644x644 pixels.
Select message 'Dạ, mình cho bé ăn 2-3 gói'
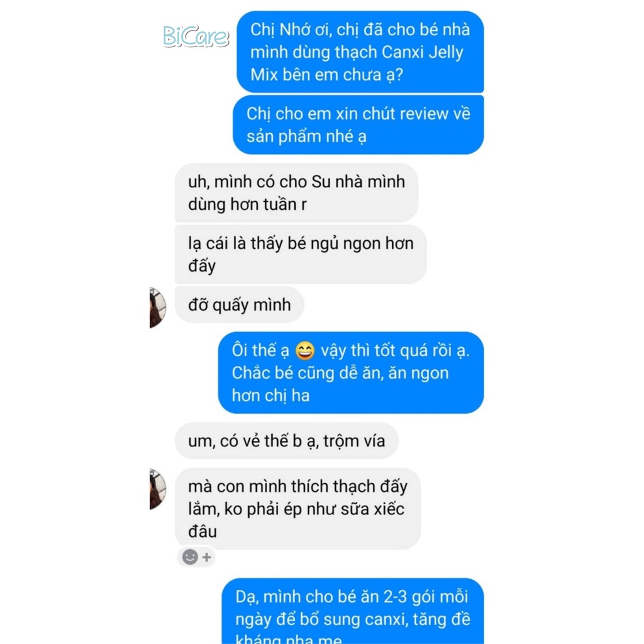point(352,611)
